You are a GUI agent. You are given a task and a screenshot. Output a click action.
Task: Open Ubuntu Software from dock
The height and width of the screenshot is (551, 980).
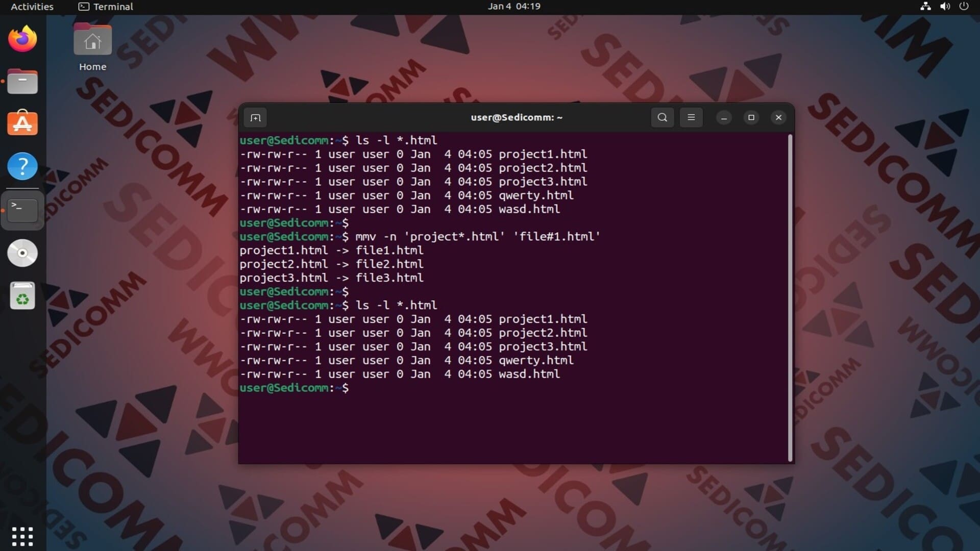[22, 123]
